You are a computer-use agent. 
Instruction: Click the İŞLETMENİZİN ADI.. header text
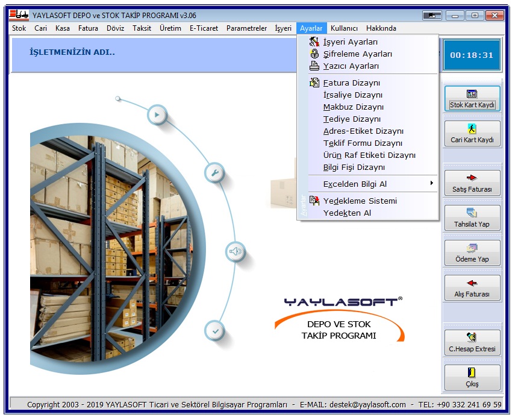click(x=72, y=52)
